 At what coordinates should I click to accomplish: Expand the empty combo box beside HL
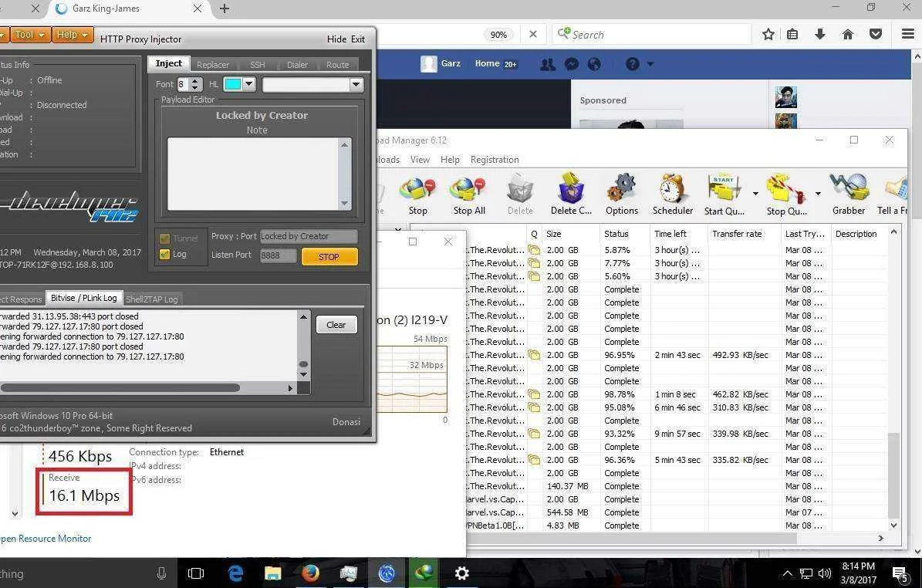[356, 85]
